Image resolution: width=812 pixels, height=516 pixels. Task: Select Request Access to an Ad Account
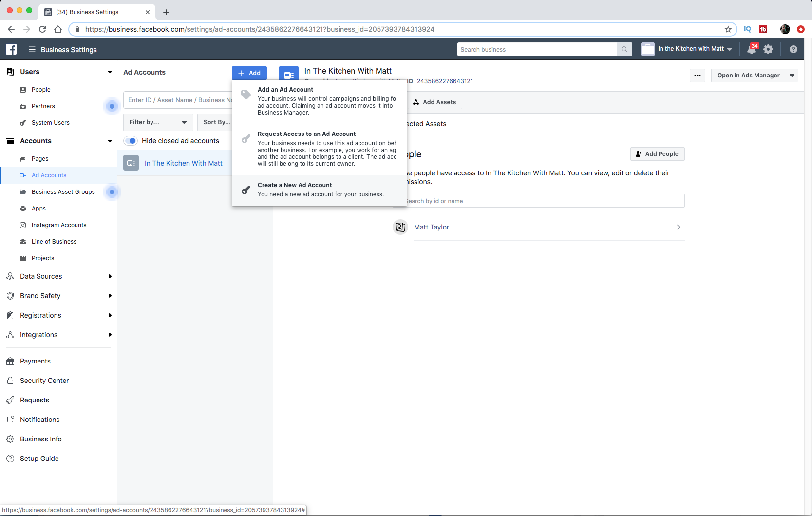click(x=320, y=149)
